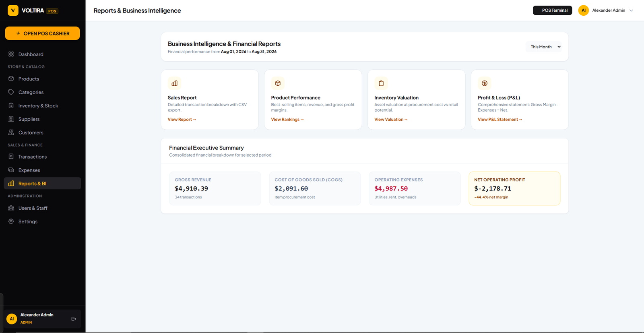Open Inventory & Stock page
This screenshot has height=333, width=644.
42,105
